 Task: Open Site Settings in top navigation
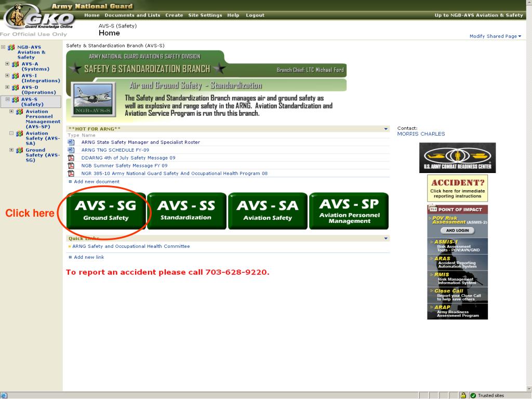205,15
